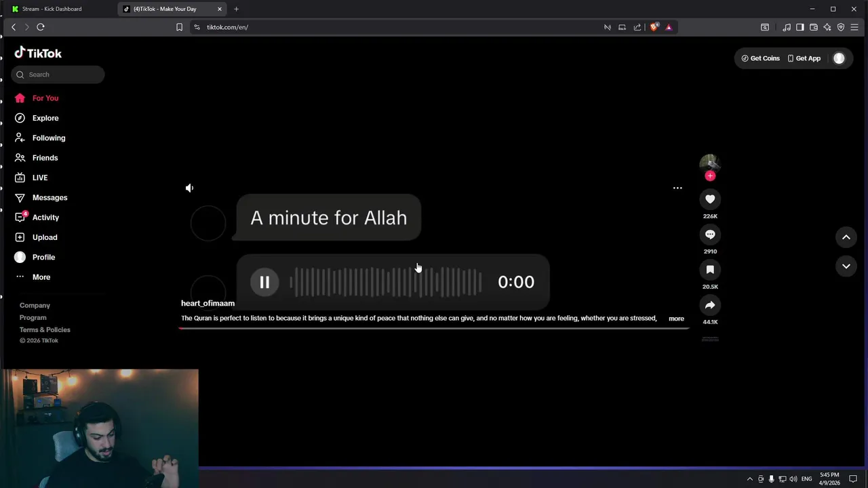Open the Leo AI sparkle icon

coord(827,27)
